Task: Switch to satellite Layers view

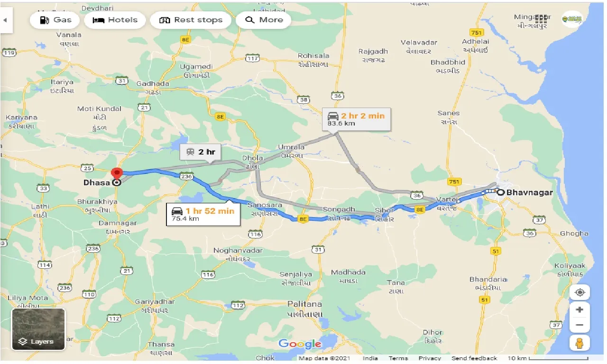Action: click(38, 329)
